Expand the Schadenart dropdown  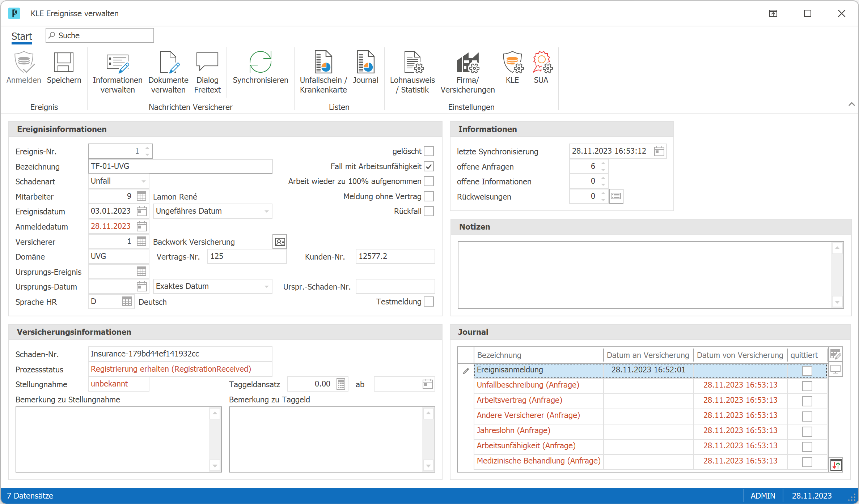coord(144,181)
